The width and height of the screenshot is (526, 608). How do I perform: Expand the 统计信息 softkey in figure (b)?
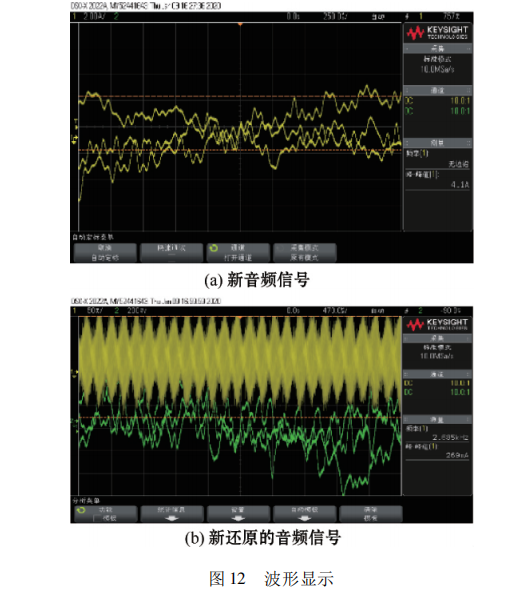click(x=172, y=514)
